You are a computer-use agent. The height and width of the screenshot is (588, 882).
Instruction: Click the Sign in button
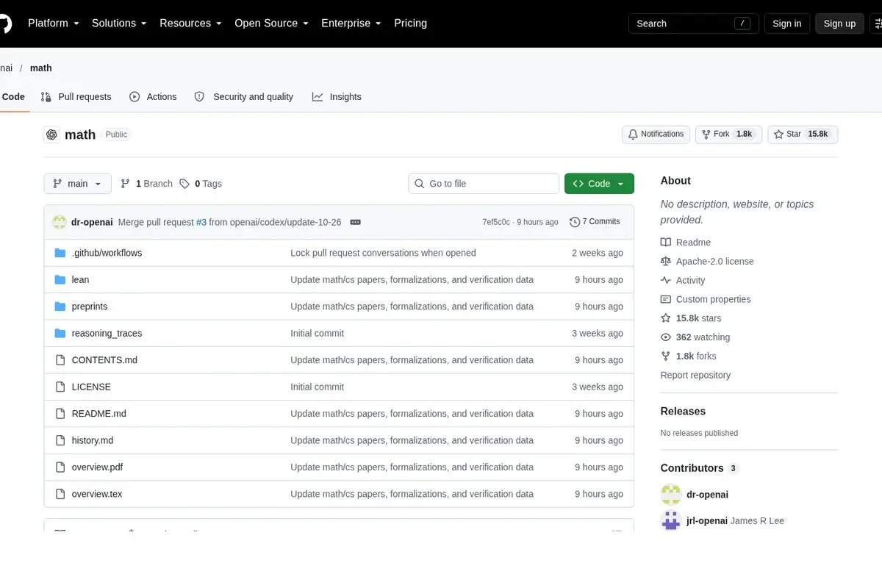(x=787, y=24)
